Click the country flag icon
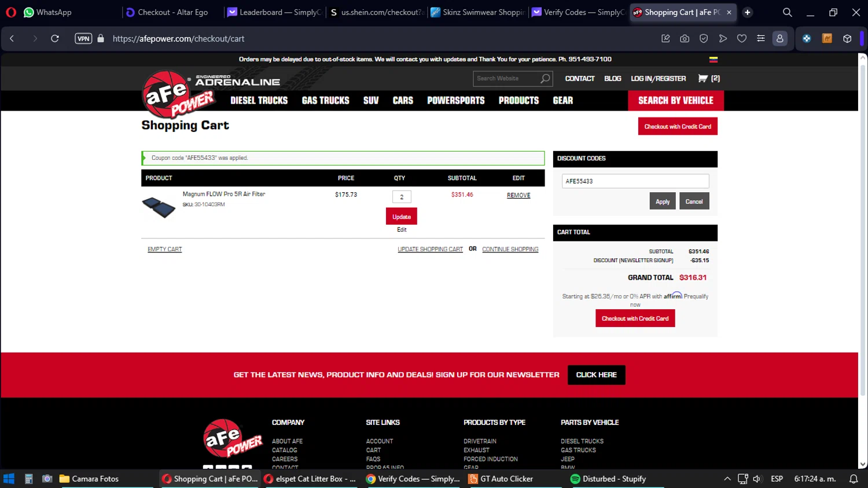The height and width of the screenshot is (488, 868). [713, 60]
